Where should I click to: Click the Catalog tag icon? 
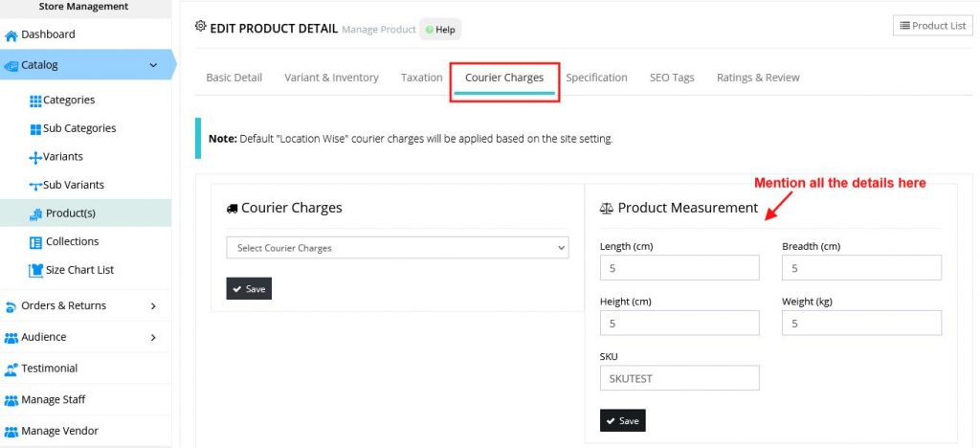pyautogui.click(x=11, y=66)
